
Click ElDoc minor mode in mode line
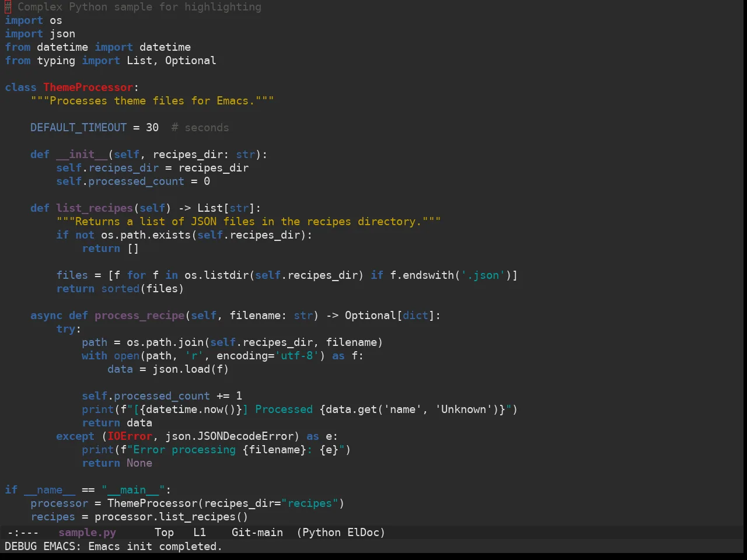pos(363,533)
